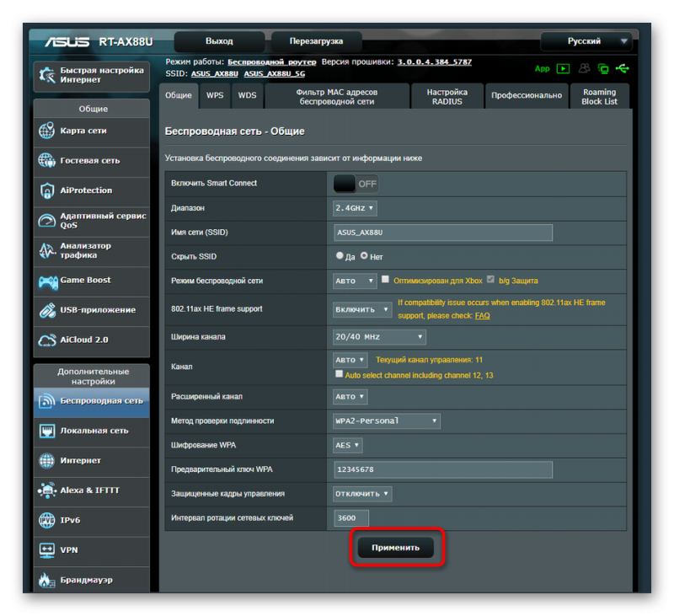
Task: Open the Game Boost gamepad icon
Action: tap(48, 281)
